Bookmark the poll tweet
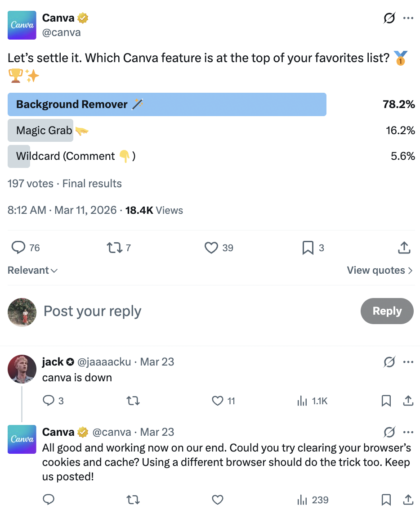 [x=308, y=248]
